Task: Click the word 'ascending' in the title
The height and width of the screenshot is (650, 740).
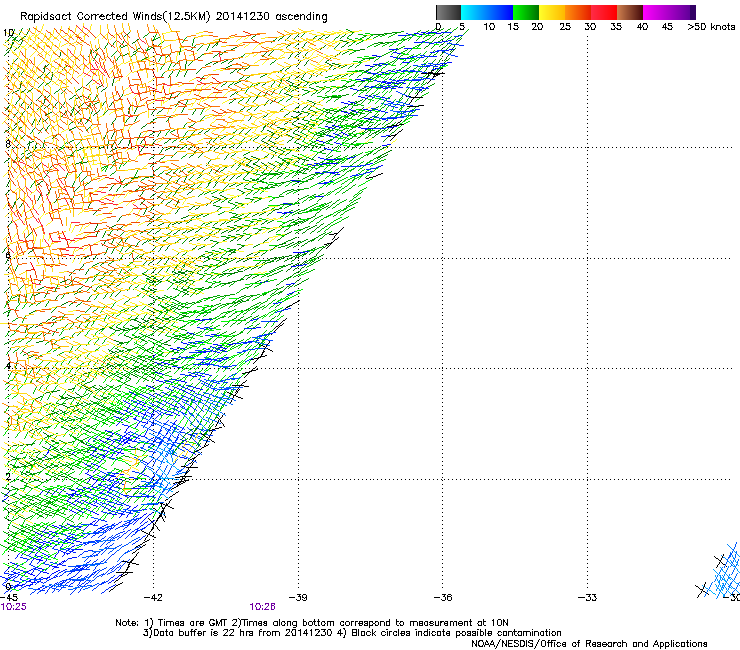Action: (301, 17)
